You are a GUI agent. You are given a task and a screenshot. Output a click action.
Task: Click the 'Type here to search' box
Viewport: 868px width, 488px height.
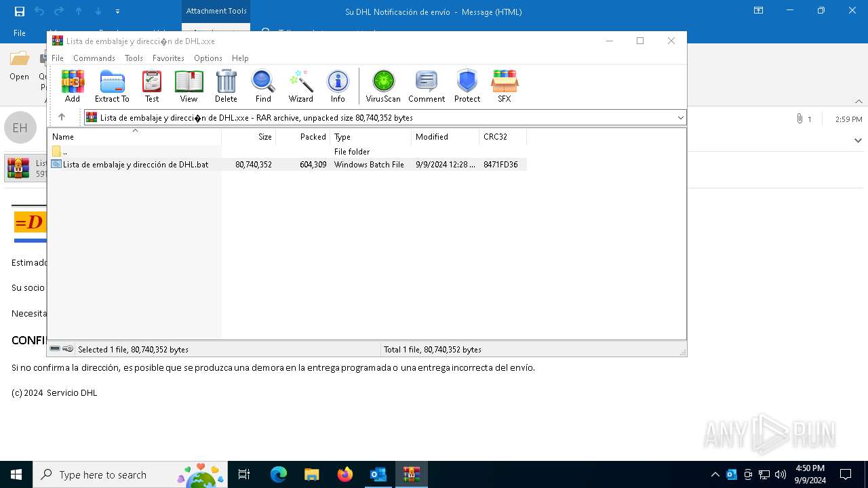(x=130, y=474)
